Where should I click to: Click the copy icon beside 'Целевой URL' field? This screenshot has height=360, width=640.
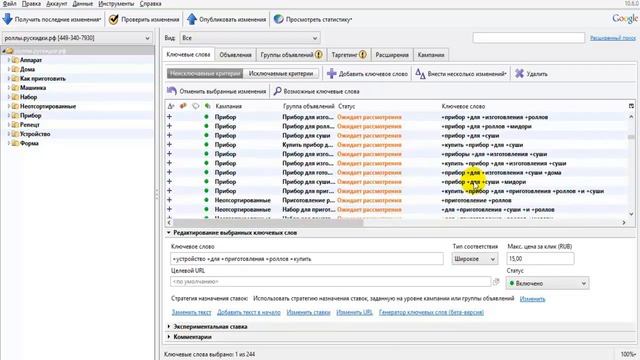pos(496,282)
